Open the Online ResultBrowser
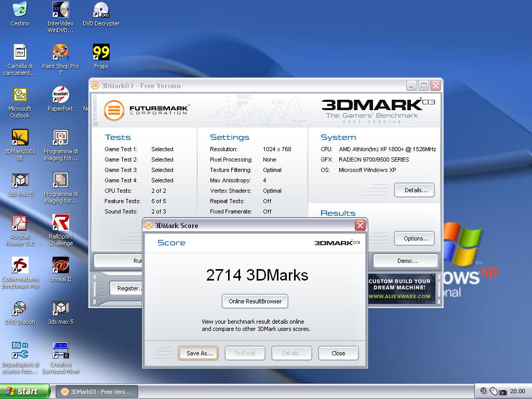The image size is (532, 399). (x=255, y=301)
